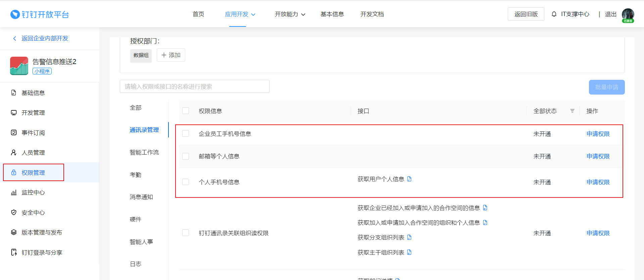
Task: Open doc icon next to 获取分支组织列表
Action: point(409,237)
